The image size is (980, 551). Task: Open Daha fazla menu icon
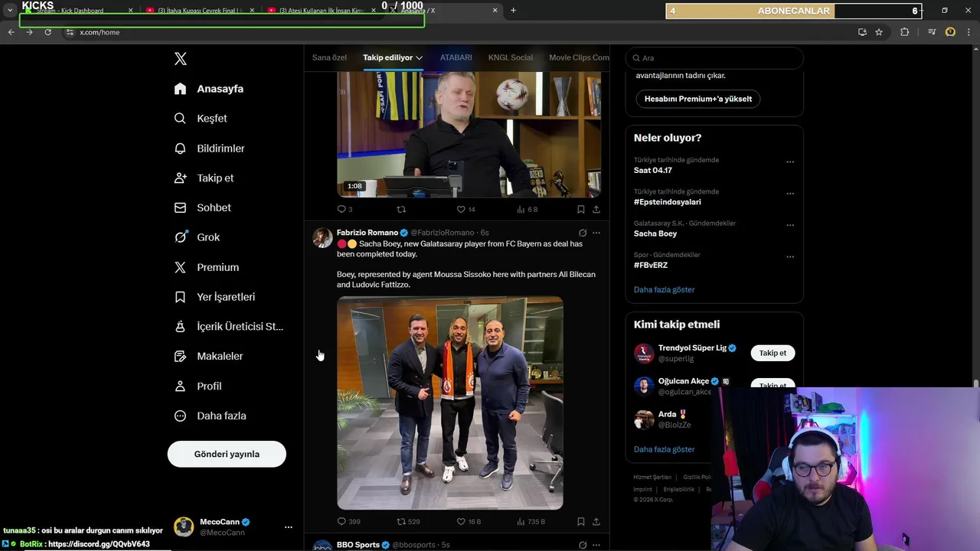pyautogui.click(x=180, y=416)
